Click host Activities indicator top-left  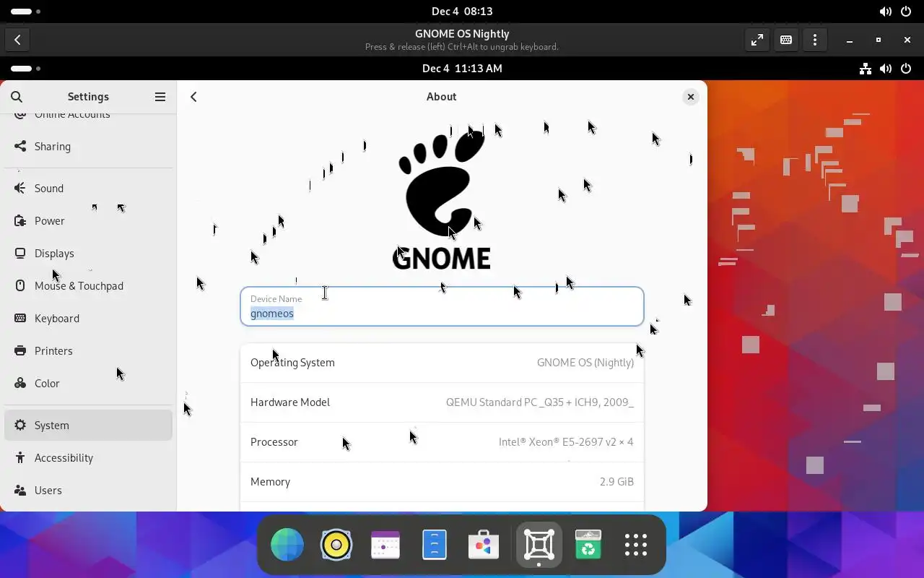coord(25,12)
